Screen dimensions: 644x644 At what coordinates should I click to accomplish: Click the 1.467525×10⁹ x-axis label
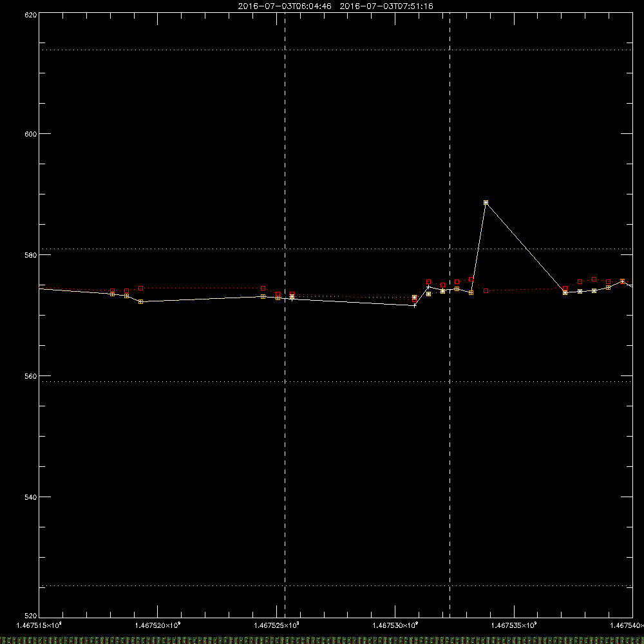pos(276,625)
